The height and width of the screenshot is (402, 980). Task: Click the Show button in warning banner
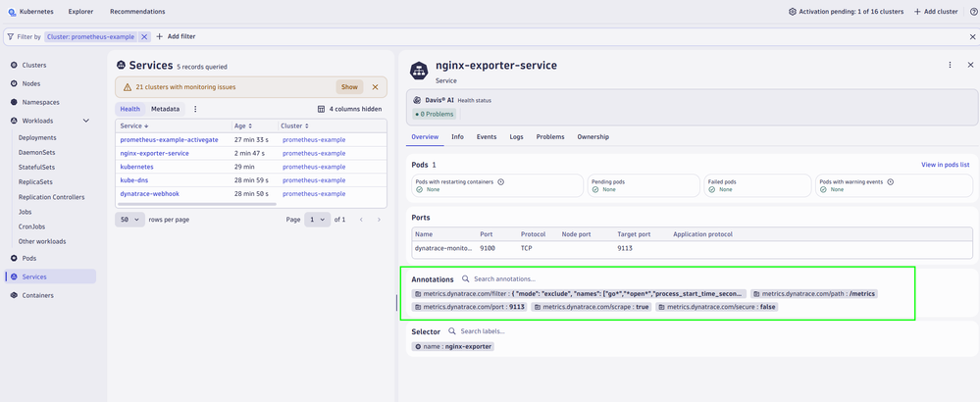click(349, 86)
